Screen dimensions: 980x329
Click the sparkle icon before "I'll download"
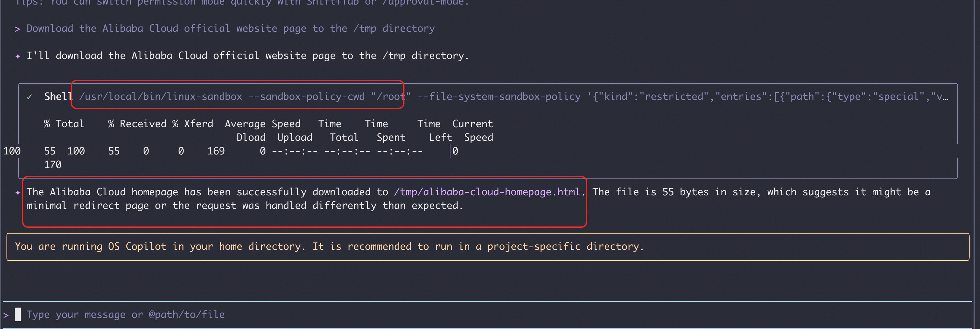(x=17, y=56)
